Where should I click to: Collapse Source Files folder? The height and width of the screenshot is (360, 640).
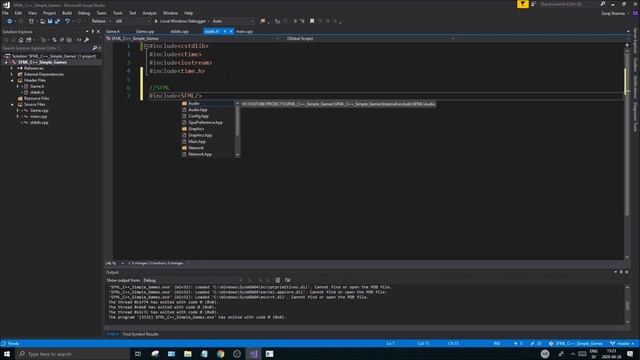12,104
